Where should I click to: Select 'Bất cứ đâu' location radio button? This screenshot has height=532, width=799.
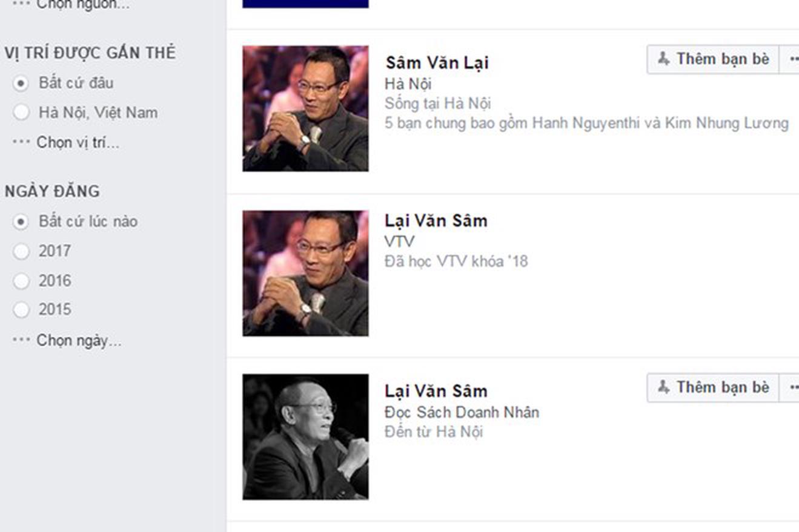[21, 84]
